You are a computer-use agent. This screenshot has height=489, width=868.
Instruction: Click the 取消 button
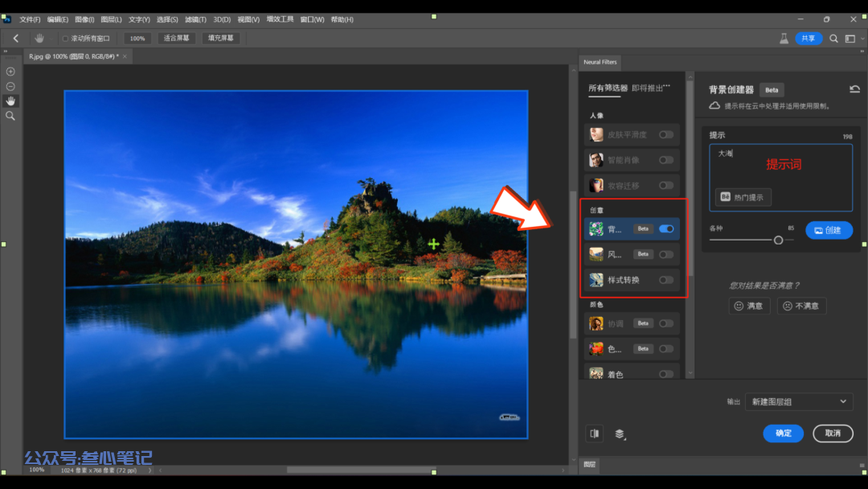click(x=833, y=433)
